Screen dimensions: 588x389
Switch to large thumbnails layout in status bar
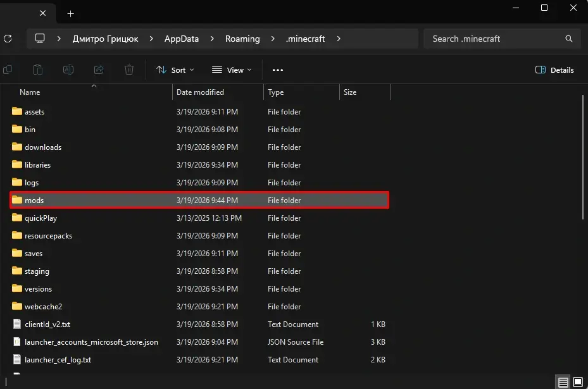[578, 381]
